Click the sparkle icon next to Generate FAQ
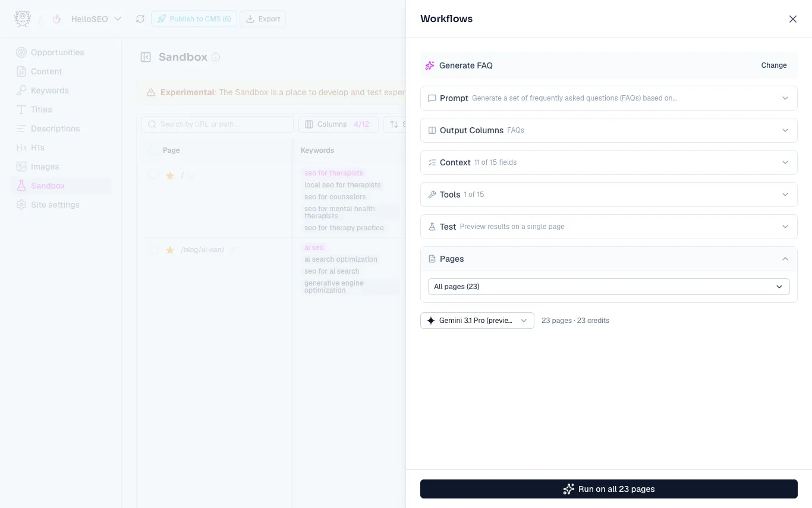The height and width of the screenshot is (508, 812). click(430, 65)
